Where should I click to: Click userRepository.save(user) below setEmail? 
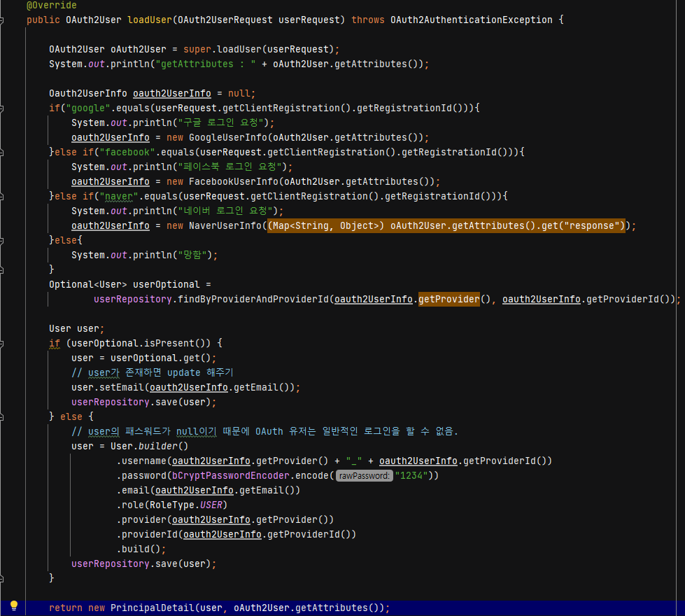(x=143, y=402)
